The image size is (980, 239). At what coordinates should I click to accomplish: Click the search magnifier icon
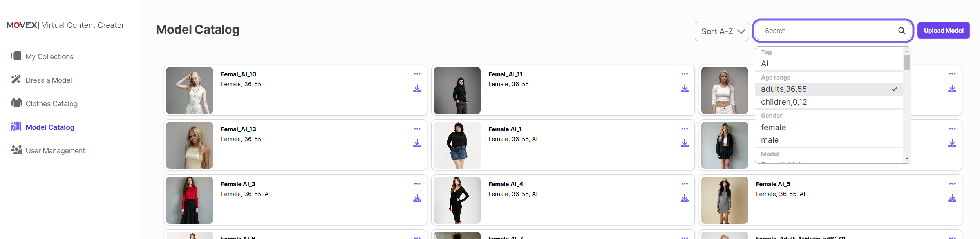[x=902, y=31]
